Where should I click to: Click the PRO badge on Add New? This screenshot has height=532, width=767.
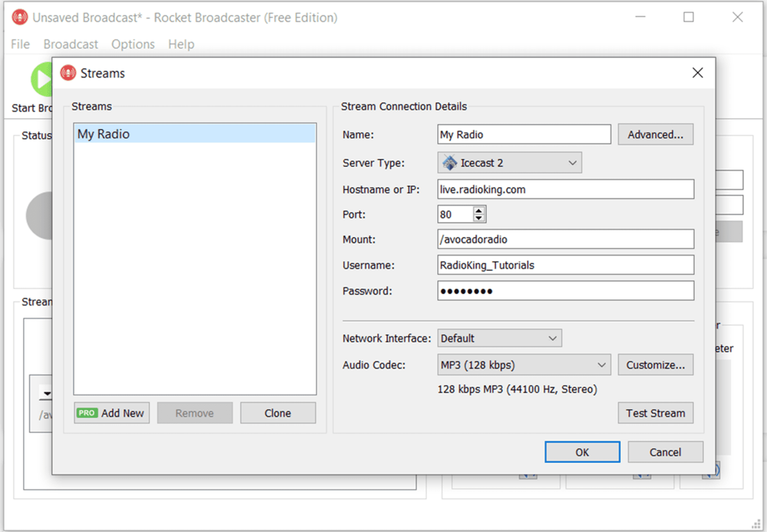click(87, 412)
